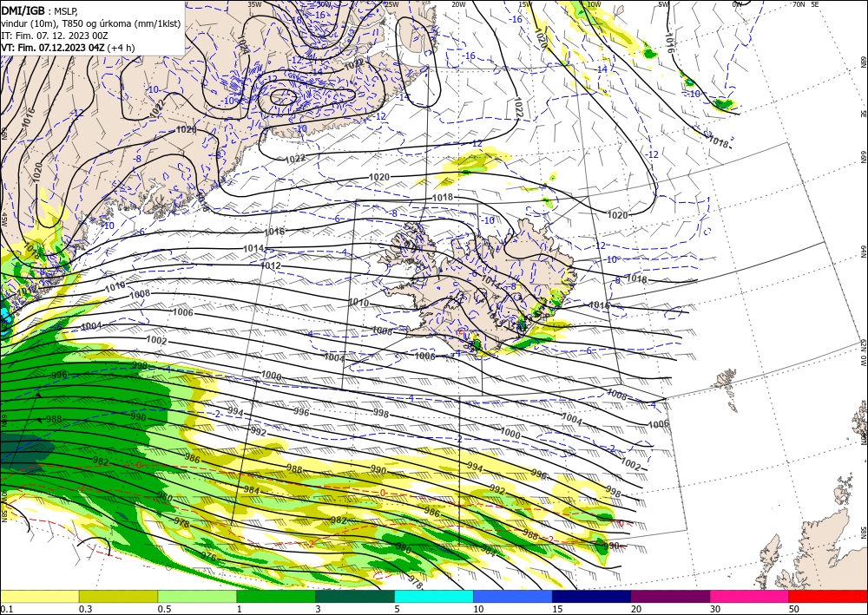Click the yellow 0.1 mm legend swatch
Image resolution: width=868 pixels, height=615 pixels.
[x=39, y=596]
